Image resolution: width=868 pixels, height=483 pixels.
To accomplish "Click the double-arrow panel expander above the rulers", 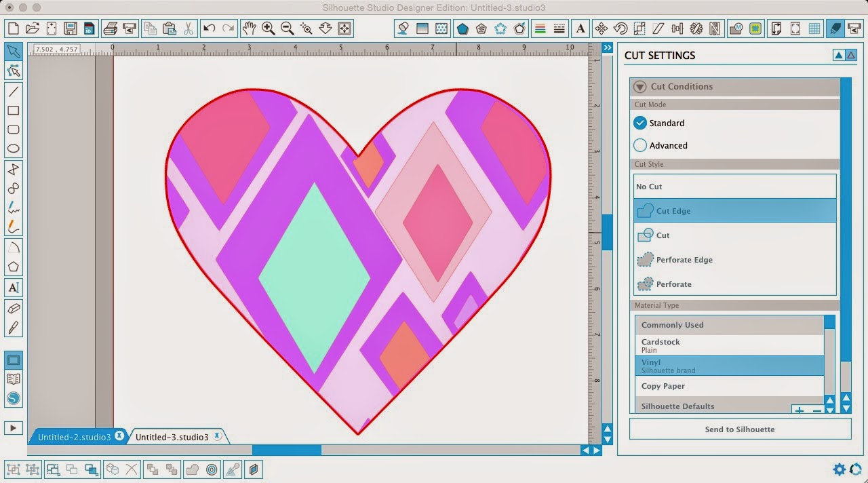I will [x=607, y=47].
